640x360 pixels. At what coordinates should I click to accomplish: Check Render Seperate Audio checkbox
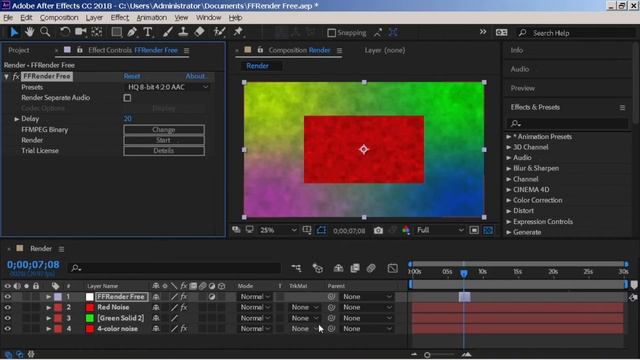(x=127, y=98)
